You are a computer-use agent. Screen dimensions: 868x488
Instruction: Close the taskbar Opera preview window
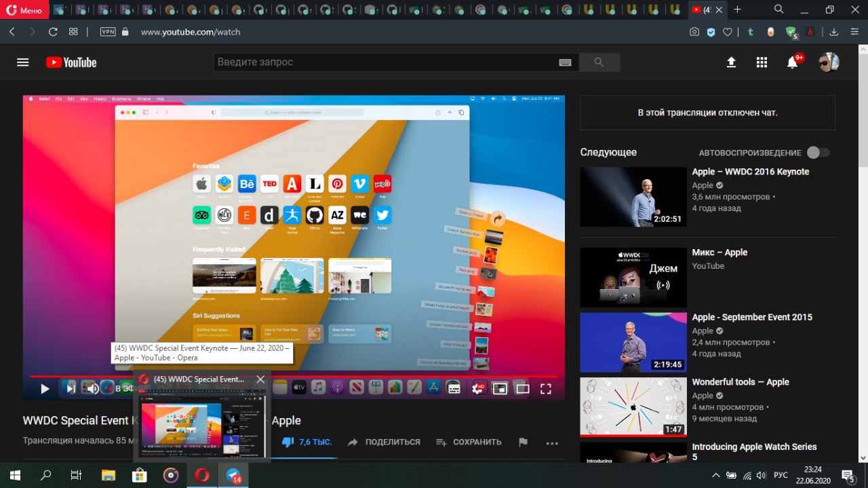tap(260, 379)
